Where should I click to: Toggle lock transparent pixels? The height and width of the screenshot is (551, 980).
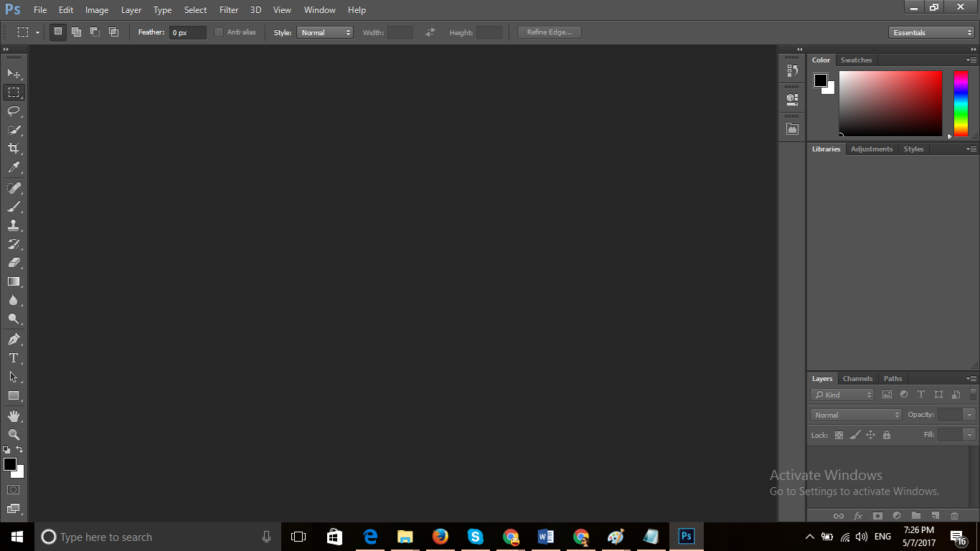coord(839,435)
